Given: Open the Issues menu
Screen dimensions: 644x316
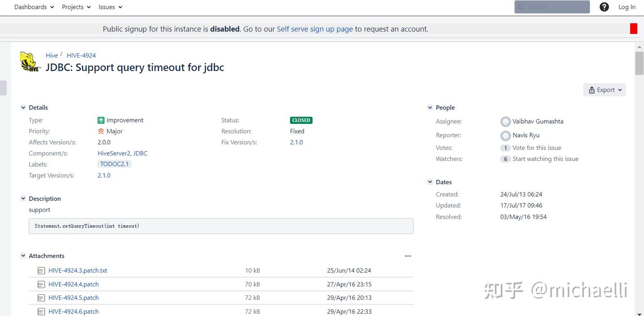Looking at the screenshot, I should click(x=110, y=7).
